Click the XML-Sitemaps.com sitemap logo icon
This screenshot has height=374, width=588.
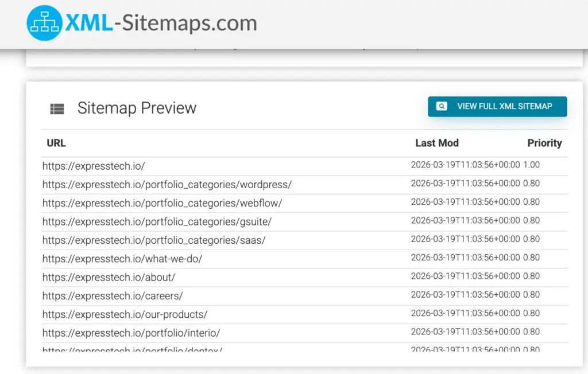click(43, 23)
